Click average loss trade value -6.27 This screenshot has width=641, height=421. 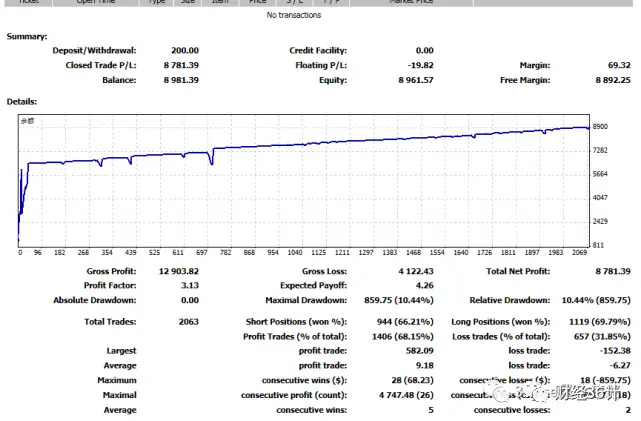620,365
